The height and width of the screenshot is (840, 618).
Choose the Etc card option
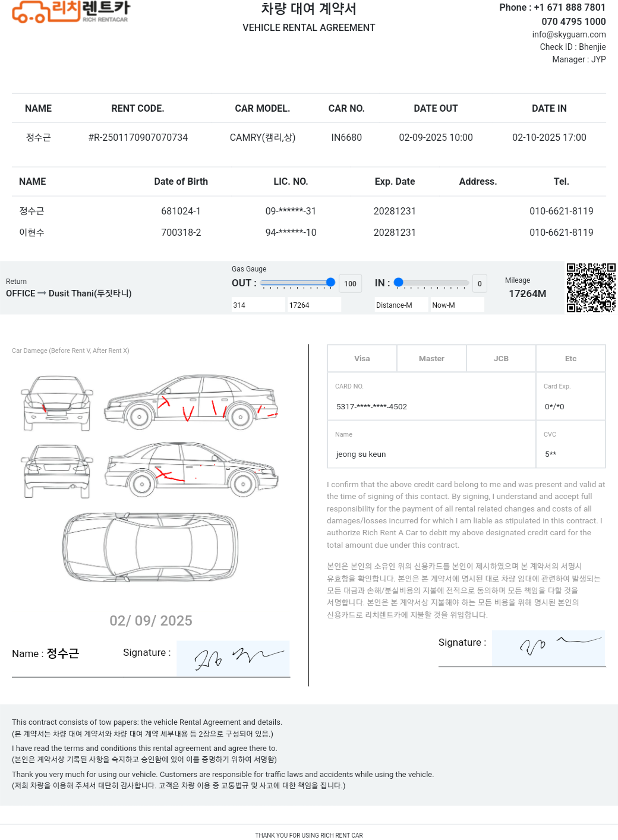(570, 359)
